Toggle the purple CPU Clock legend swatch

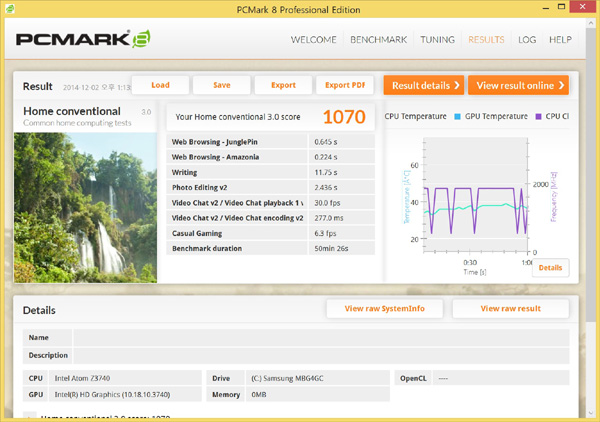538,116
